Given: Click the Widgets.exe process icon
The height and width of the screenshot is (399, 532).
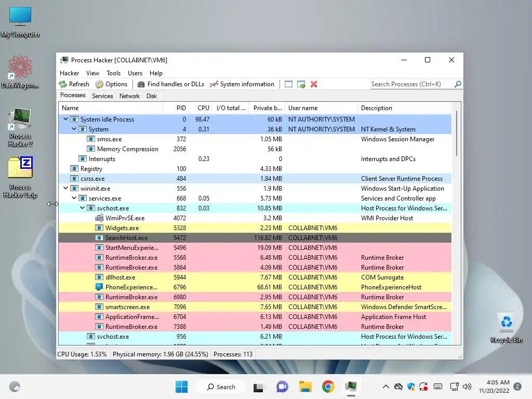Looking at the screenshot, I should pos(99,228).
